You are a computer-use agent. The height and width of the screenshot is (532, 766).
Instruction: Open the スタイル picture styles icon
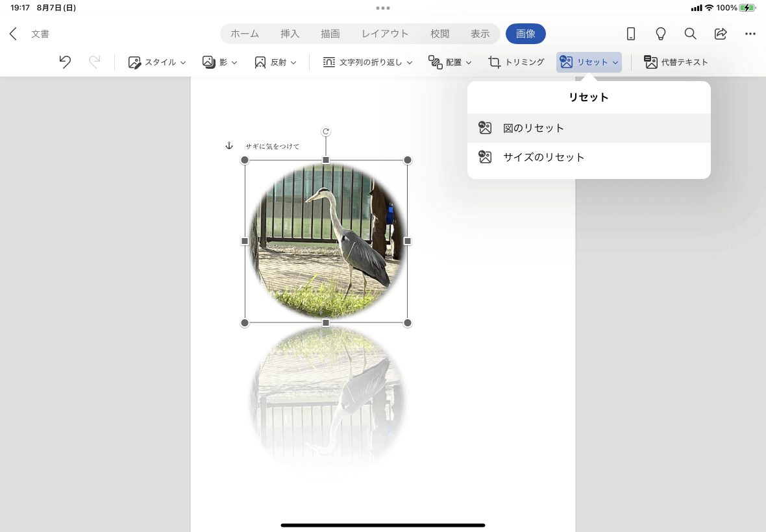(x=134, y=62)
